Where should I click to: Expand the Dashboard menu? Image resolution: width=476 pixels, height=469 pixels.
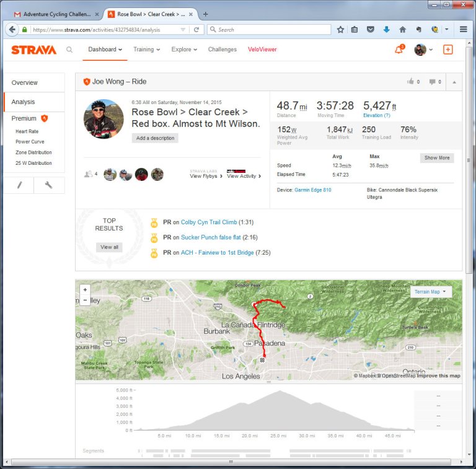(x=105, y=50)
